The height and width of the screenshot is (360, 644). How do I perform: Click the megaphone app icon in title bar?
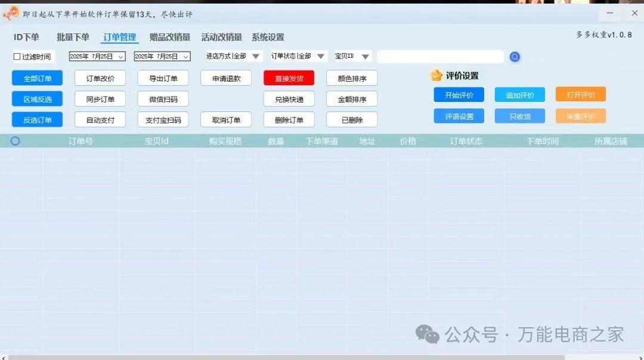pyautogui.click(x=11, y=13)
